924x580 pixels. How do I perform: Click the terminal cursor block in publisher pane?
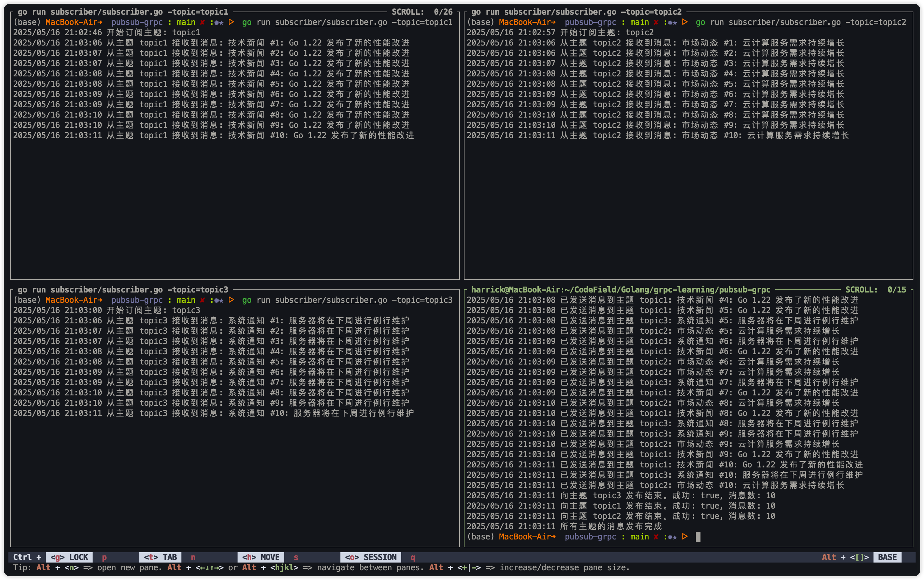click(x=698, y=537)
